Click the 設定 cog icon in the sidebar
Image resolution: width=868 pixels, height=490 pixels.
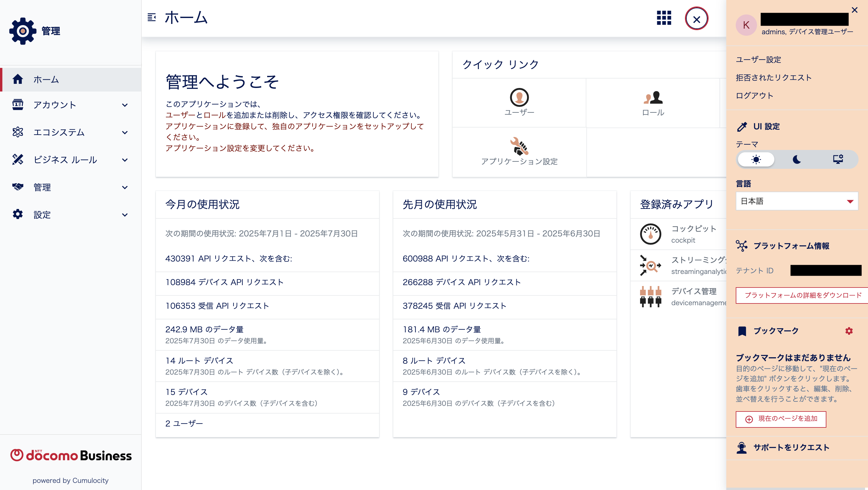(x=17, y=214)
